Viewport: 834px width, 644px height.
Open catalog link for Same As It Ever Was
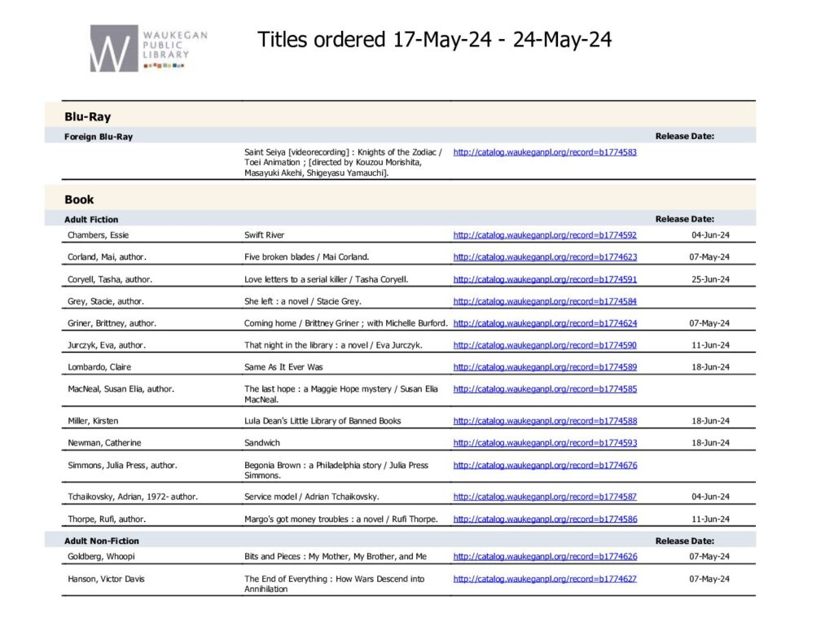click(x=545, y=367)
